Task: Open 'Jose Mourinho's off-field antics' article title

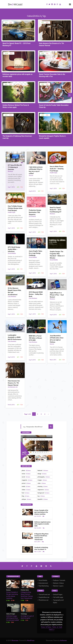Action: [x=57, y=339]
